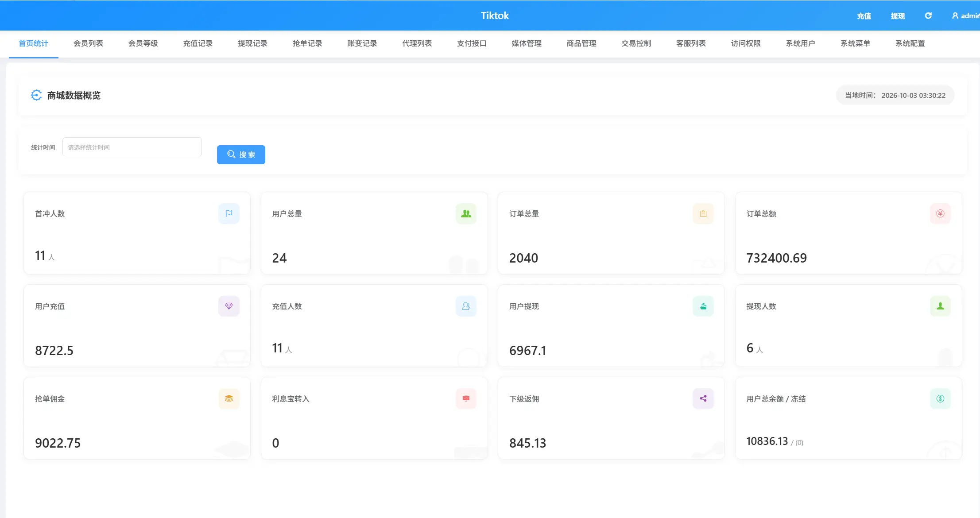This screenshot has height=518, width=980.
Task: Open the 充值记录 tab
Action: coord(198,43)
